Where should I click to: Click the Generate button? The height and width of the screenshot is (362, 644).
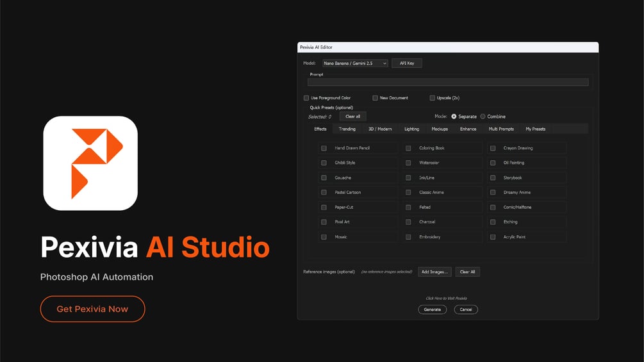432,309
